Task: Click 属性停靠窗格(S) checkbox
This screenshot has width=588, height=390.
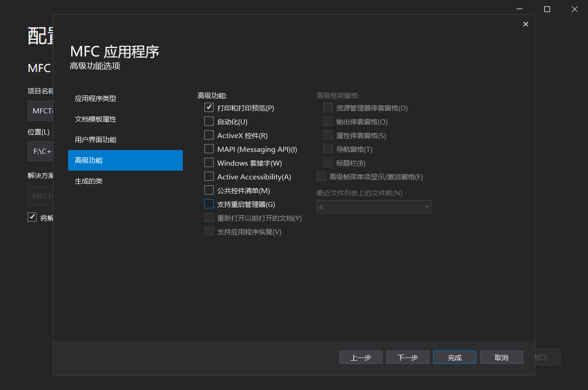Action: [x=328, y=135]
